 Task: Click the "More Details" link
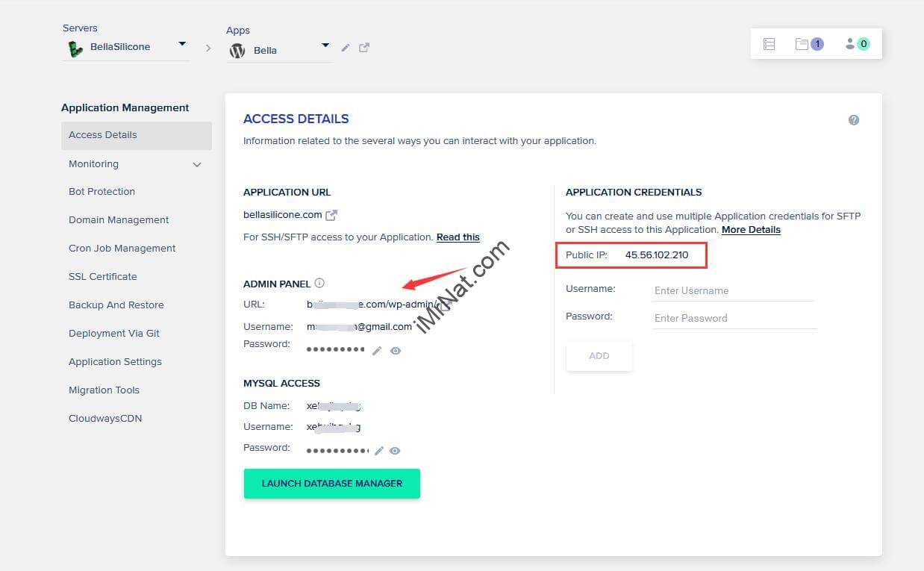(751, 230)
